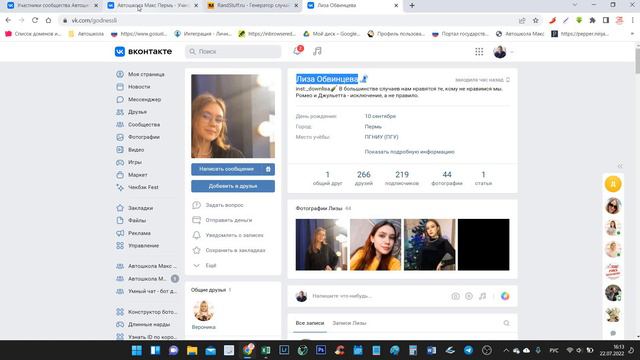Select the Все записи wall tab

[310, 323]
